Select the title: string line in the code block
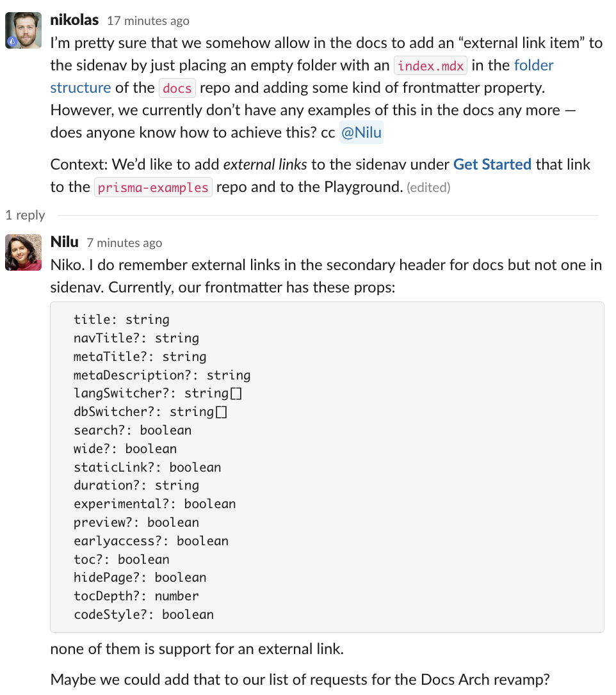This screenshot has height=695, width=616. [121, 319]
